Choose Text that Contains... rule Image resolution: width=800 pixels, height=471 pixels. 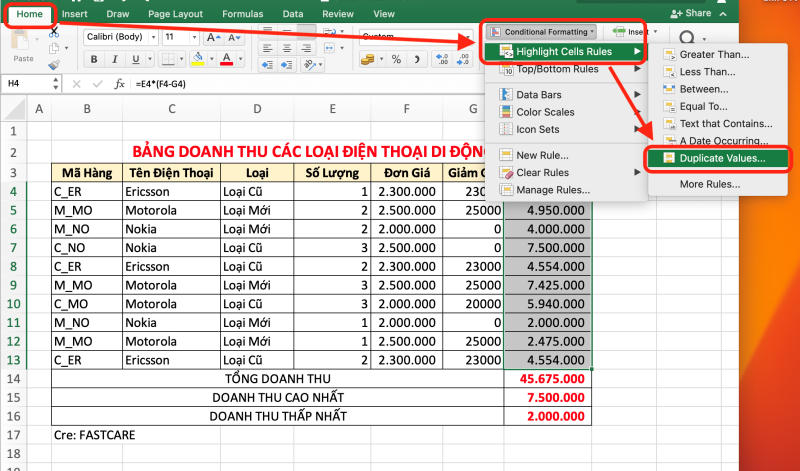coord(718,123)
